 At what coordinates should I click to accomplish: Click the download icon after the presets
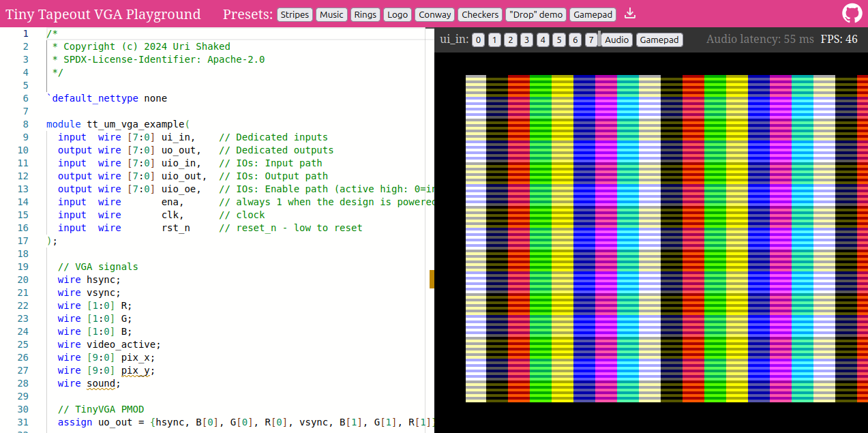pyautogui.click(x=630, y=14)
